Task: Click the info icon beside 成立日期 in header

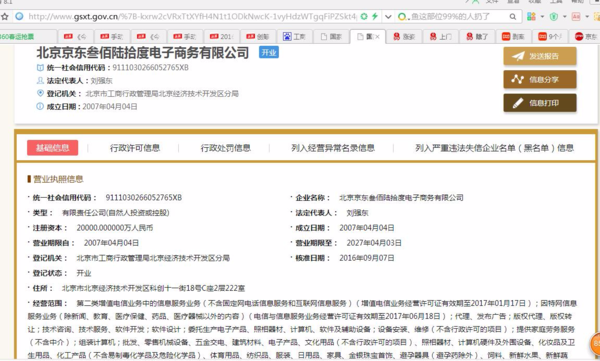Action: (x=40, y=106)
